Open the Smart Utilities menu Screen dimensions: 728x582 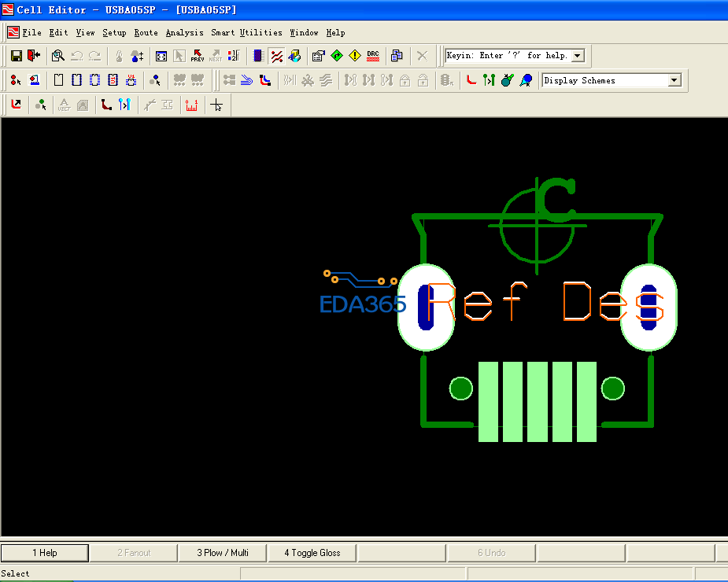(x=246, y=33)
